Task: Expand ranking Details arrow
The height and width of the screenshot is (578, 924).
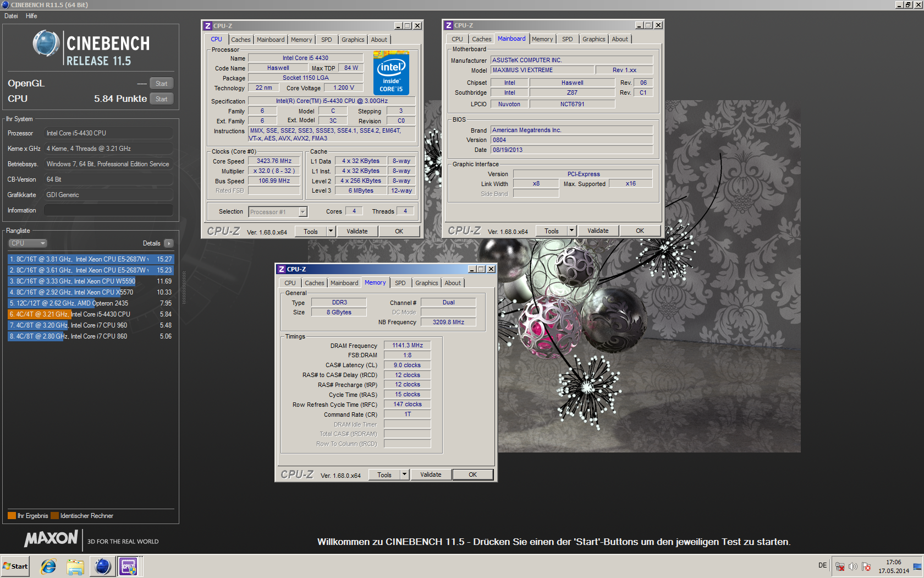Action: (x=168, y=243)
